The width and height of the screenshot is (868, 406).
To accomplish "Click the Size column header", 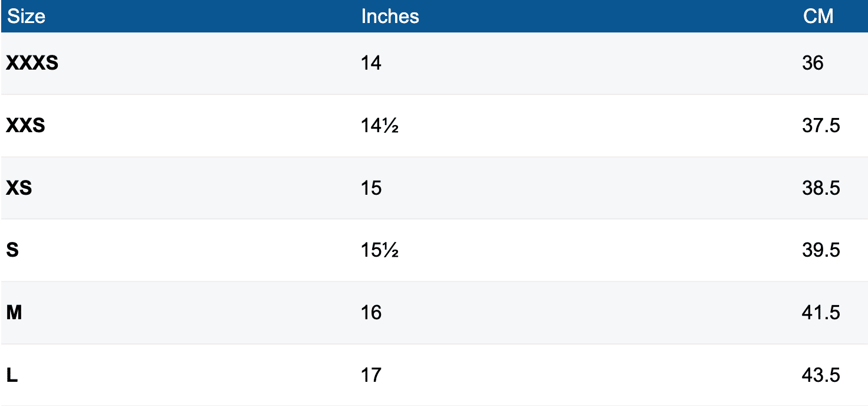I will (26, 16).
